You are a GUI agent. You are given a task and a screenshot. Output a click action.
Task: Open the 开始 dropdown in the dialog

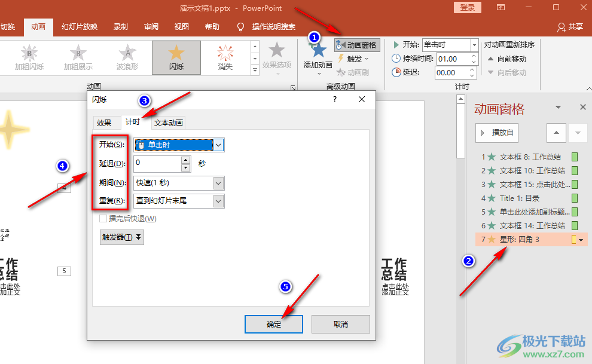[219, 145]
